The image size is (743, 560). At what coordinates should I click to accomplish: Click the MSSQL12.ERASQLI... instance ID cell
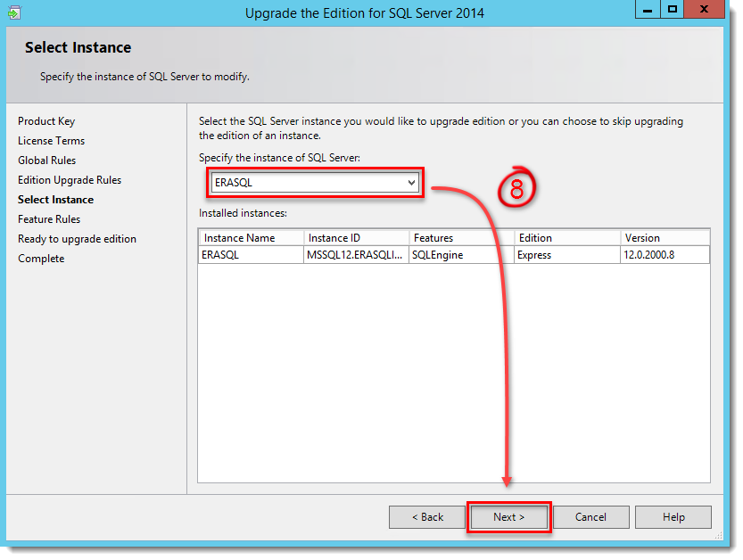pos(356,255)
